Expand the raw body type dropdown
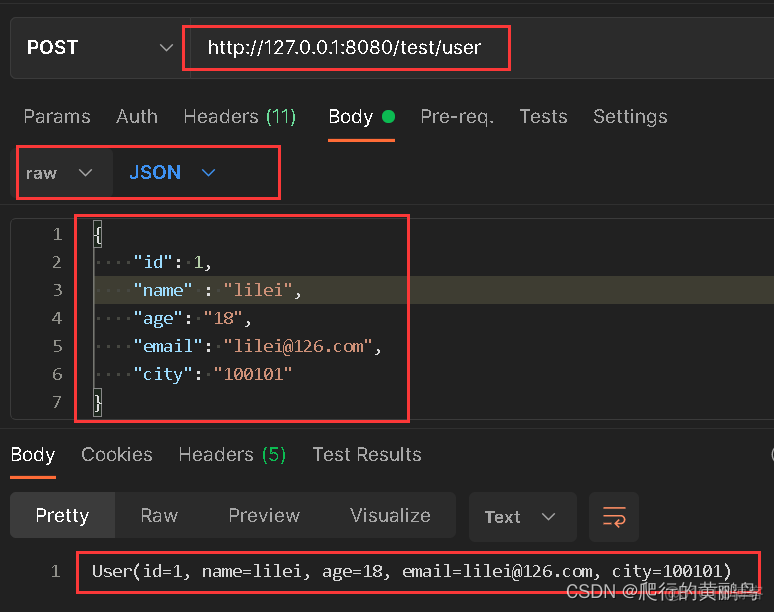 (59, 173)
